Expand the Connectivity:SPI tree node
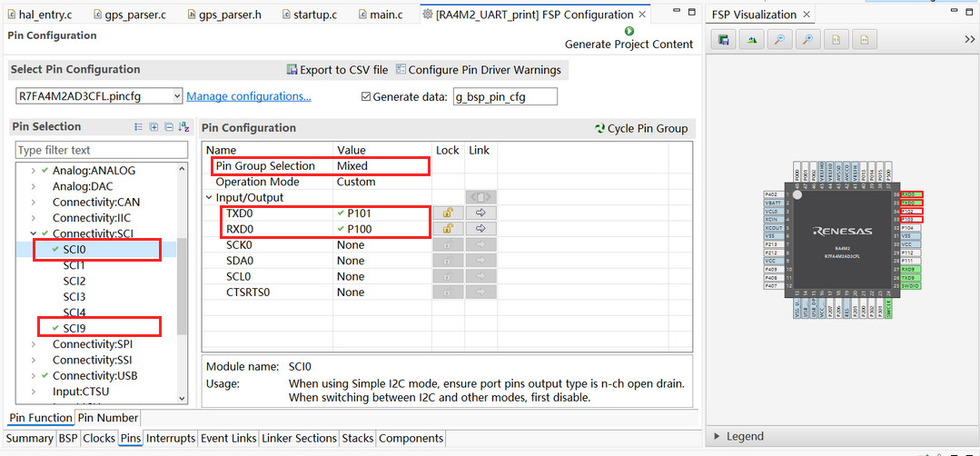The height and width of the screenshot is (456, 980). (x=33, y=344)
